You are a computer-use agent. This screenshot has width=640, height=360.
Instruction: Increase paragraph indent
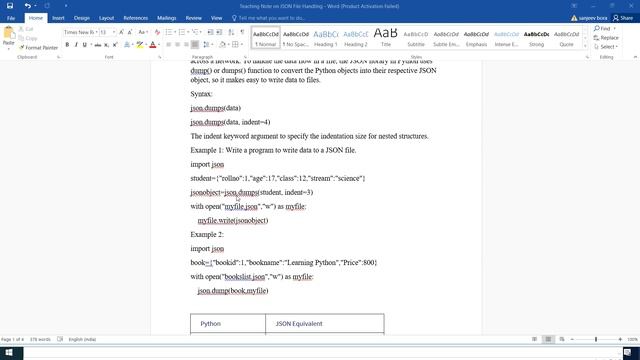coord(219,32)
